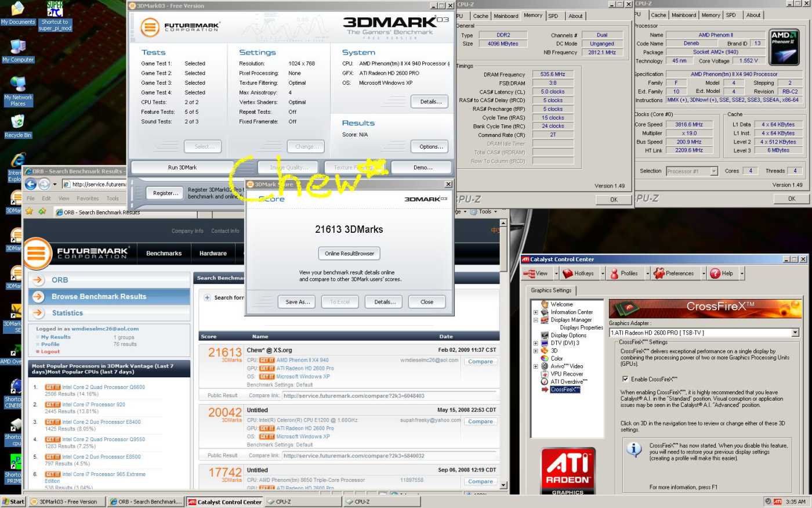Expand the Avivo Video tree node
Image resolution: width=812 pixels, height=508 pixels.
pyautogui.click(x=536, y=366)
